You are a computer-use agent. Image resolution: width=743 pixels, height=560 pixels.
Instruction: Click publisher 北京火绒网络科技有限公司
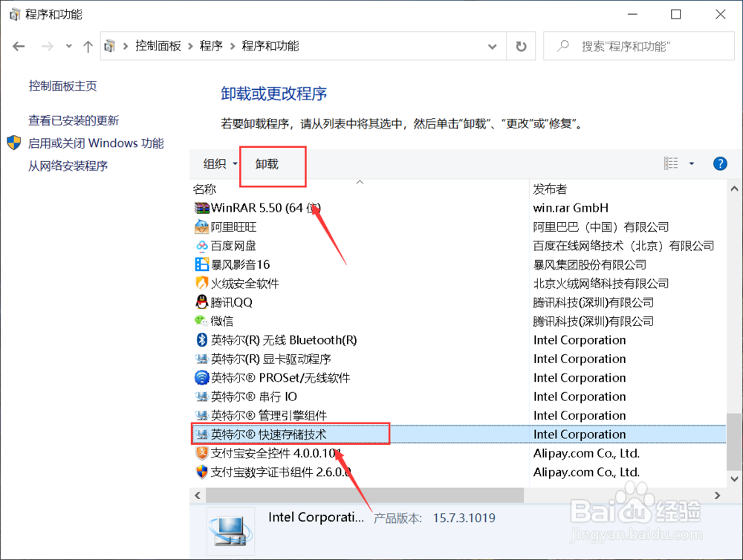(601, 283)
